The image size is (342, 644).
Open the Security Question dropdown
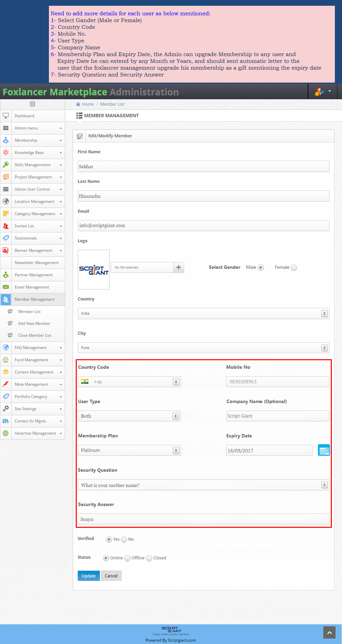click(203, 485)
